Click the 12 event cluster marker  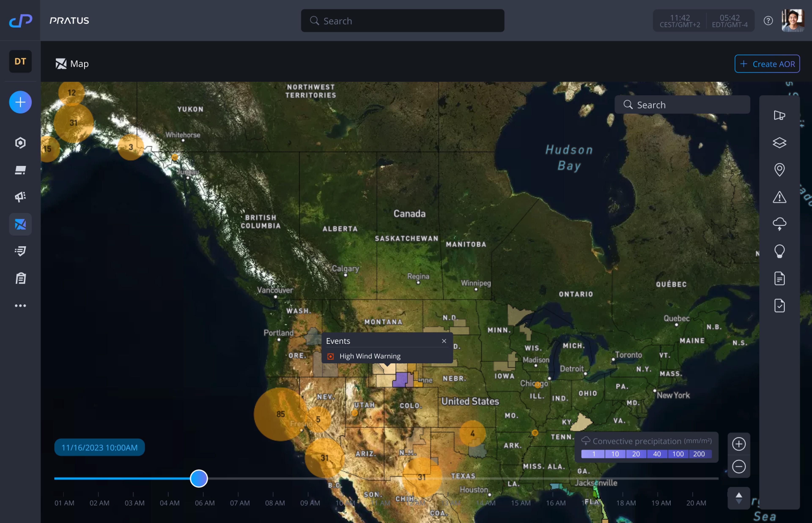tap(72, 92)
